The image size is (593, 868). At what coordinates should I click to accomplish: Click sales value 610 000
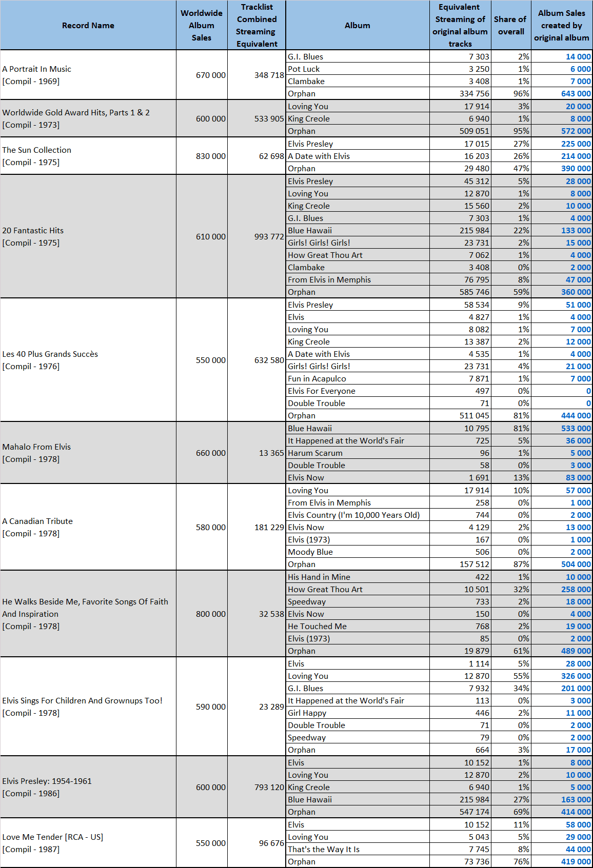(202, 236)
